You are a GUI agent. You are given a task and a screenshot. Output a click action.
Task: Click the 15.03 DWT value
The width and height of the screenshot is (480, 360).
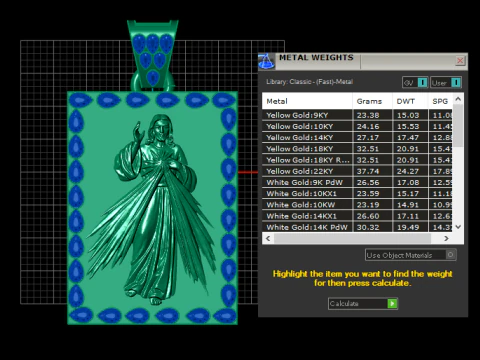[x=408, y=115]
